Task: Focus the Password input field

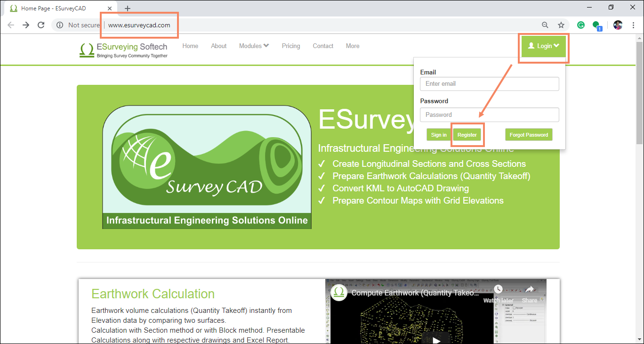Action: click(x=490, y=115)
